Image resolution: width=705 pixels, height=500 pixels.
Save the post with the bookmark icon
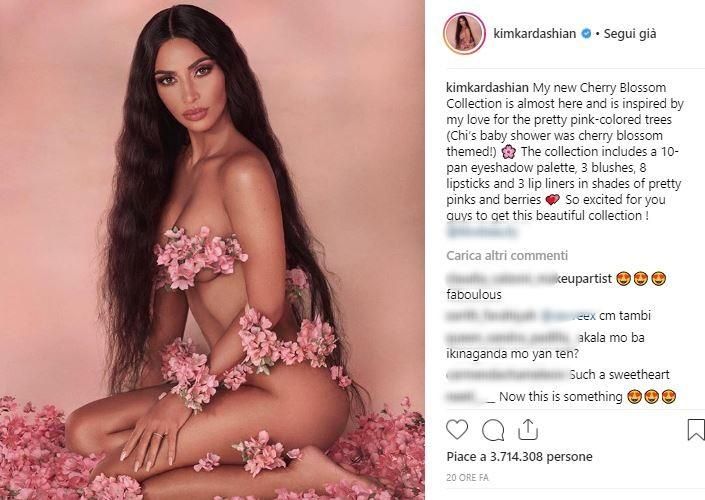pyautogui.click(x=696, y=430)
